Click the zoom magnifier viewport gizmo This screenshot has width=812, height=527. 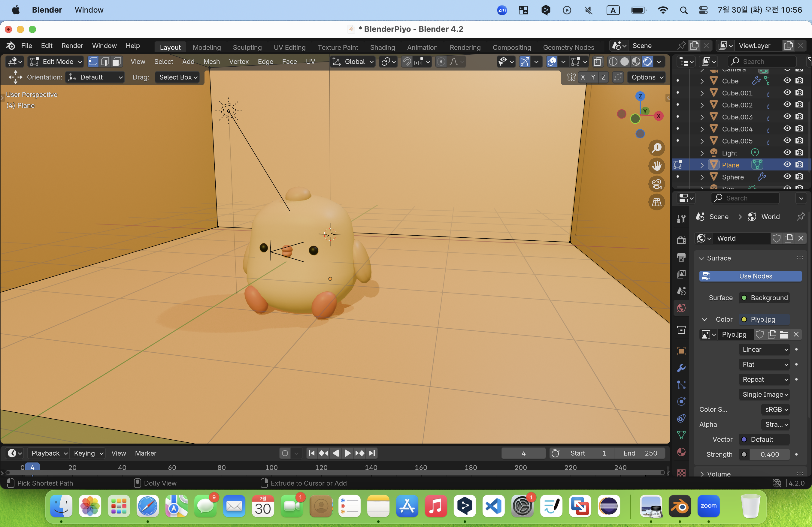pyautogui.click(x=656, y=148)
